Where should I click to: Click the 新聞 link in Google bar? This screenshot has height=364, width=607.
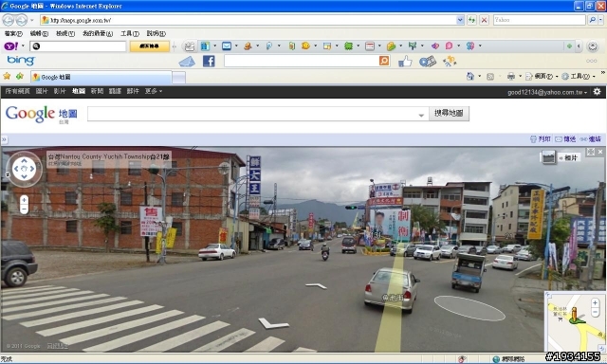[97, 91]
